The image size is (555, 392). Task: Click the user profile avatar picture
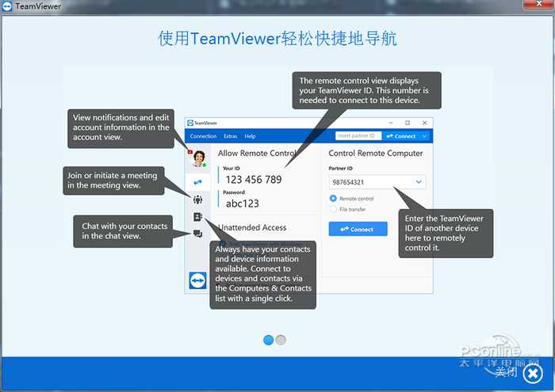(198, 158)
